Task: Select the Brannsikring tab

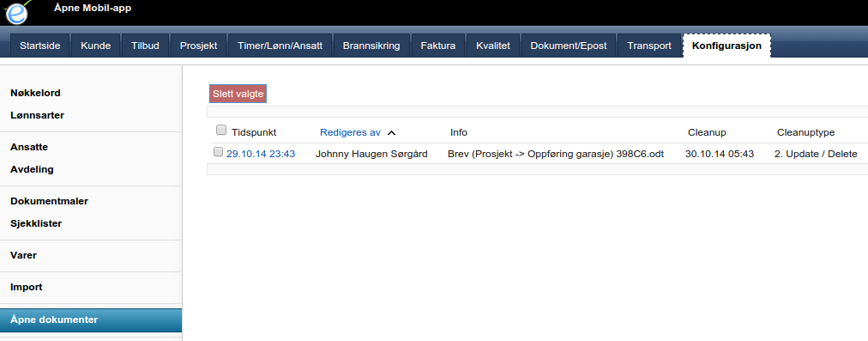Action: [371, 46]
